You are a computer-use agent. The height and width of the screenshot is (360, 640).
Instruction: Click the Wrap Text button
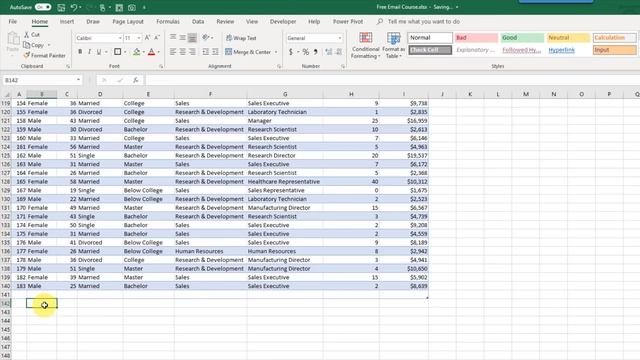tap(241, 38)
